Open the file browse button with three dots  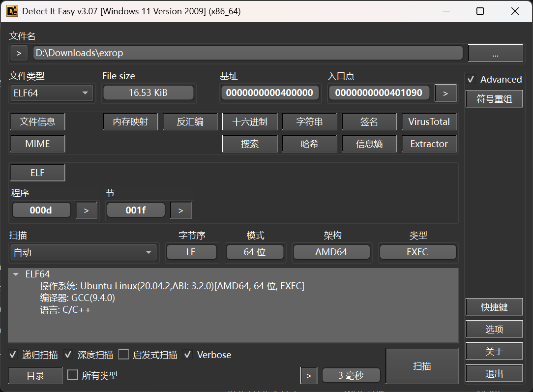(x=495, y=53)
